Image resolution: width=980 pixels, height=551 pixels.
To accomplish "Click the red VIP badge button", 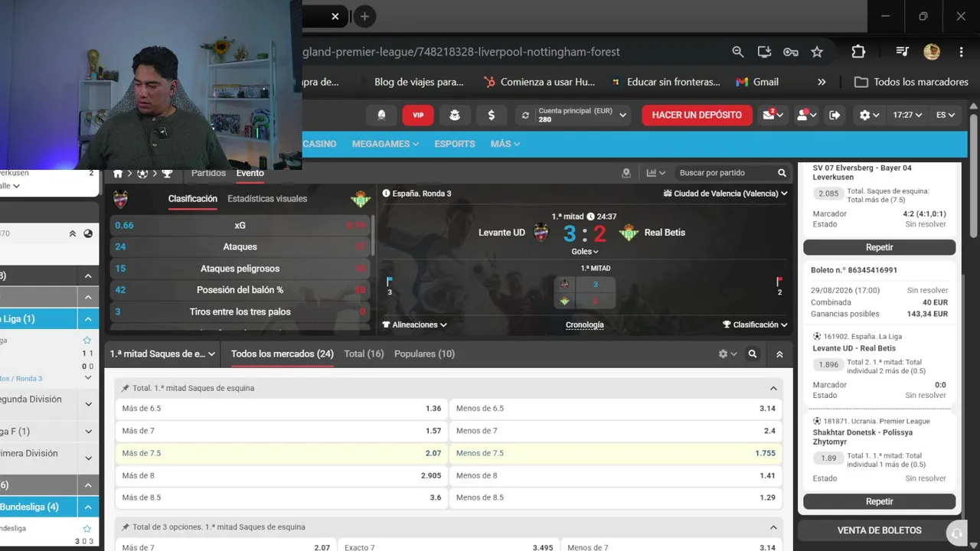I will tap(418, 115).
